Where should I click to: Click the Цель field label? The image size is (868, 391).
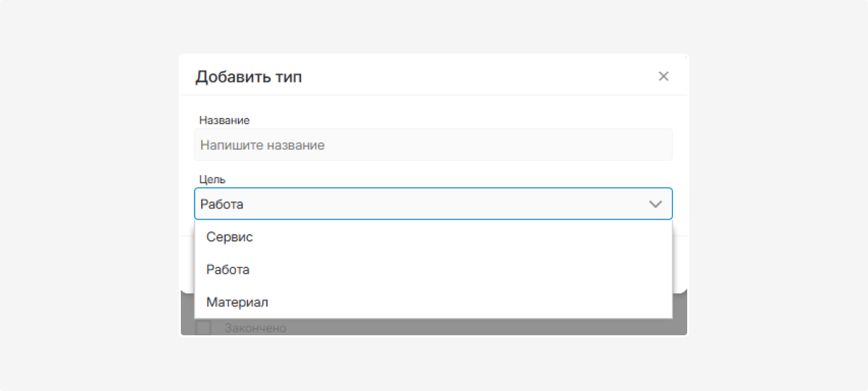[x=213, y=180]
